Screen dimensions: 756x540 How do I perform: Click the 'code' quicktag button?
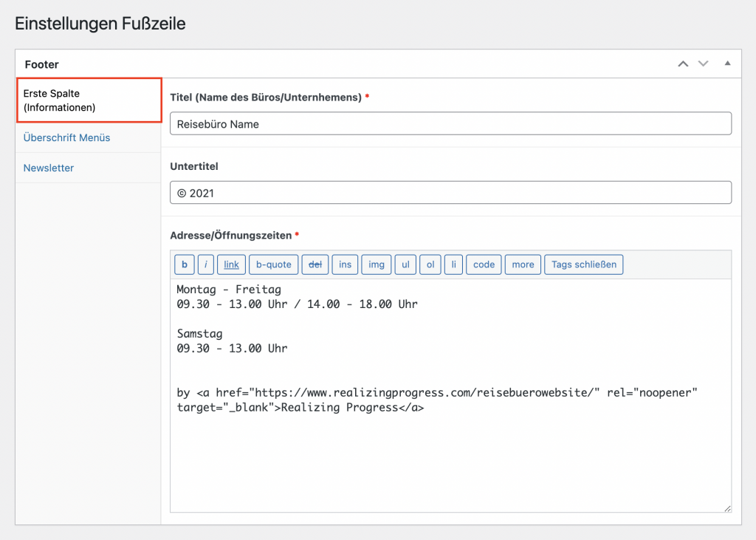[484, 264]
